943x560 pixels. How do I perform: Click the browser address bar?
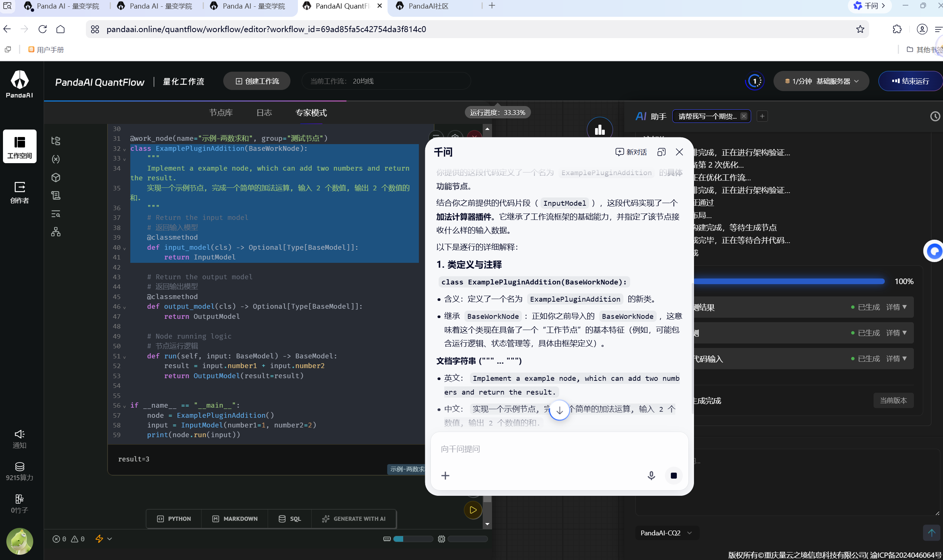tap(477, 29)
